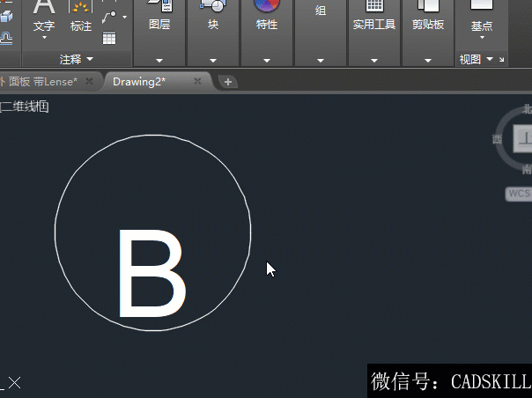Click the WCS coordinate system button

click(518, 193)
